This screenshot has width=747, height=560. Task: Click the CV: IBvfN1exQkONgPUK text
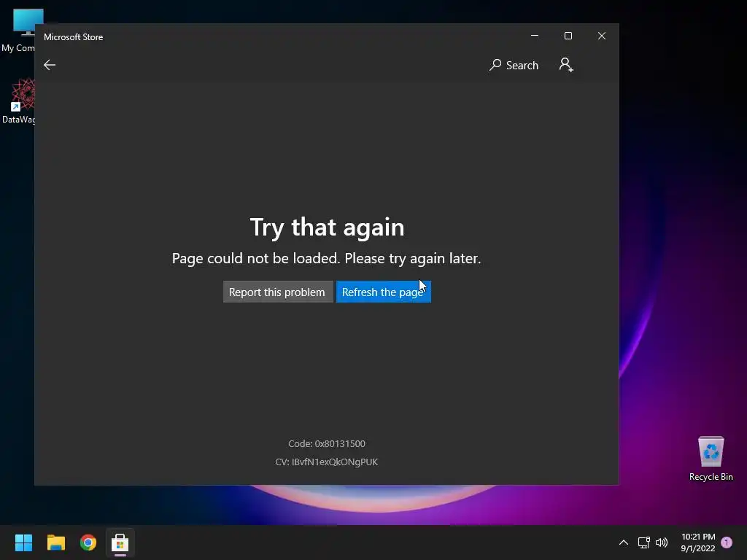(x=327, y=462)
